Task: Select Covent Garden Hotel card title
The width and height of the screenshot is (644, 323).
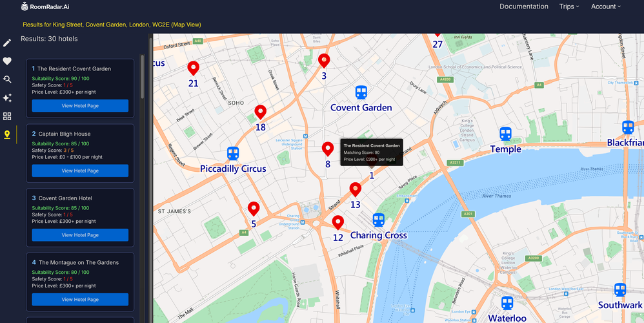Action: [65, 198]
